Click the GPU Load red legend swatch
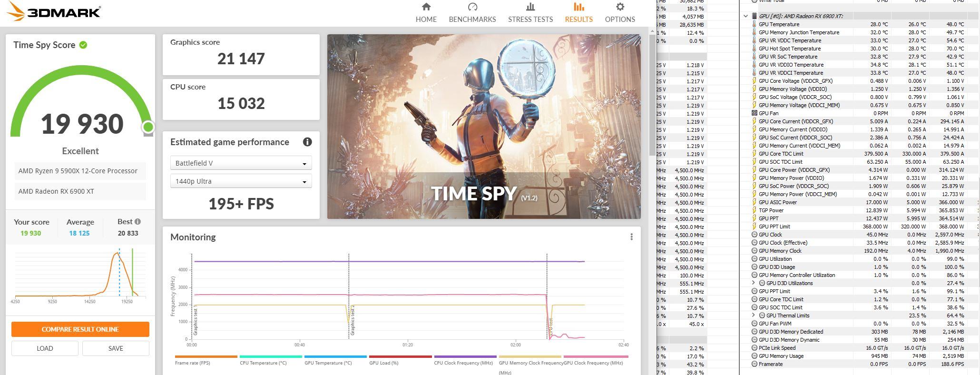 (401, 356)
